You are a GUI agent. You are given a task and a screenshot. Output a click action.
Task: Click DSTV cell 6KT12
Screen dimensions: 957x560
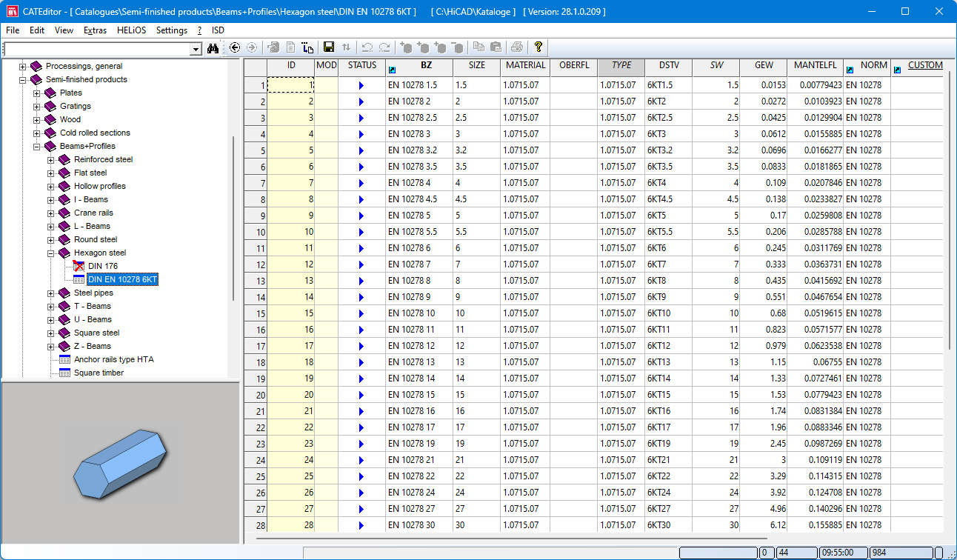pyautogui.click(x=669, y=346)
